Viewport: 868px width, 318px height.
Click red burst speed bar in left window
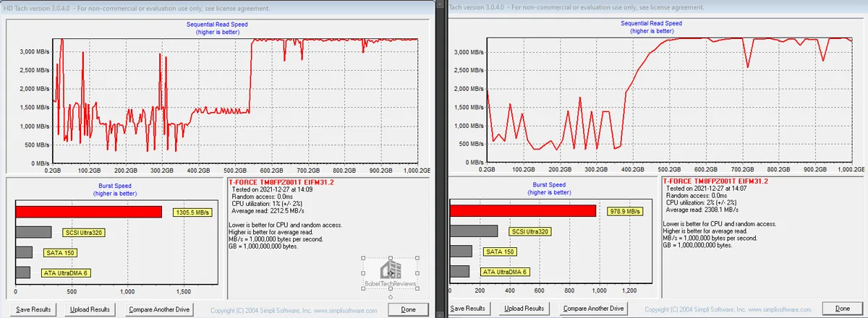[89, 212]
